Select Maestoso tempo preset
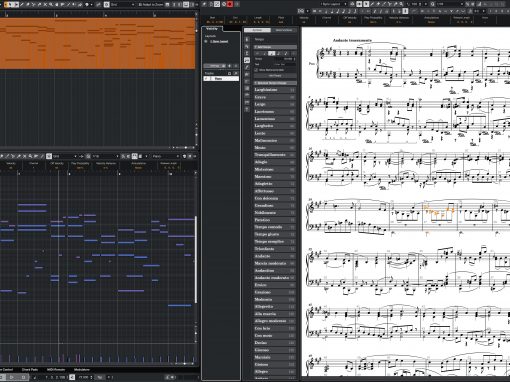 (275, 176)
